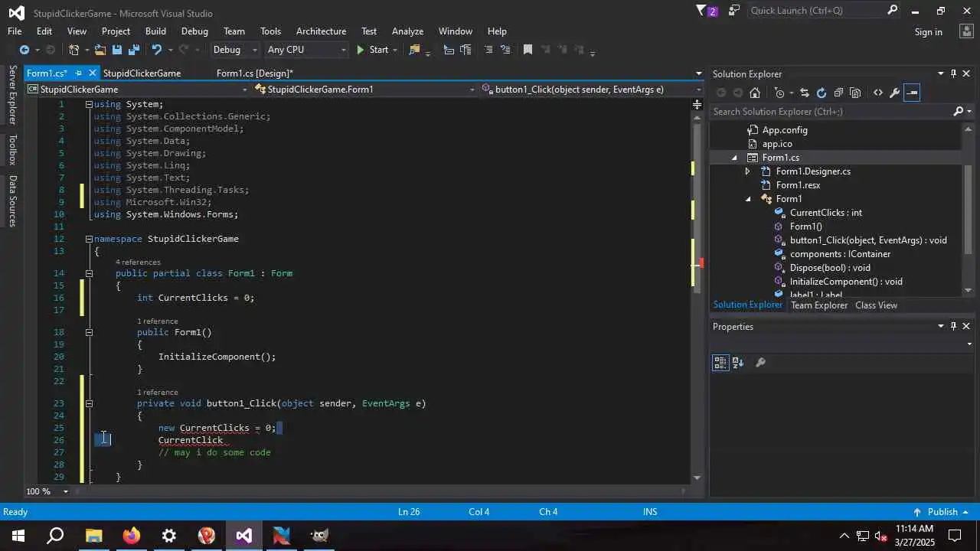Screen dimensions: 980x551
Task: Switch to the StupidClickerGame document tab
Action: click(x=142, y=73)
